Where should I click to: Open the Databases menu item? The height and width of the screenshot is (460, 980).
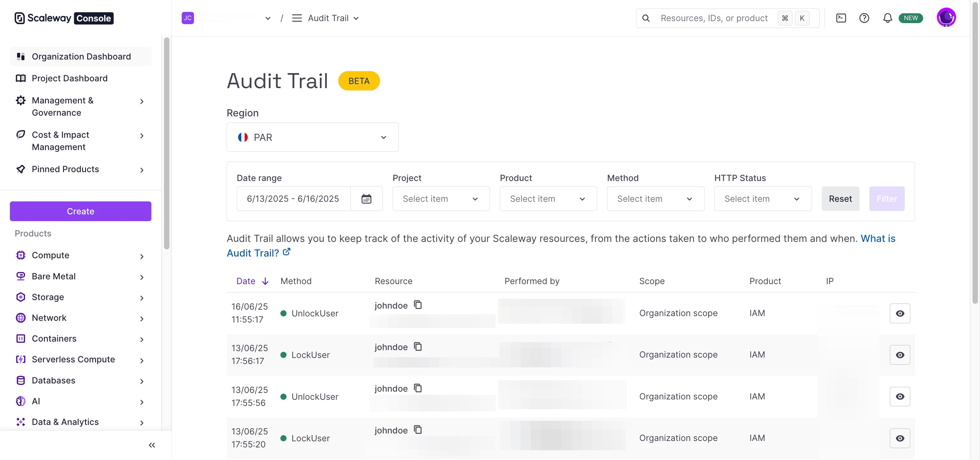coord(81,380)
